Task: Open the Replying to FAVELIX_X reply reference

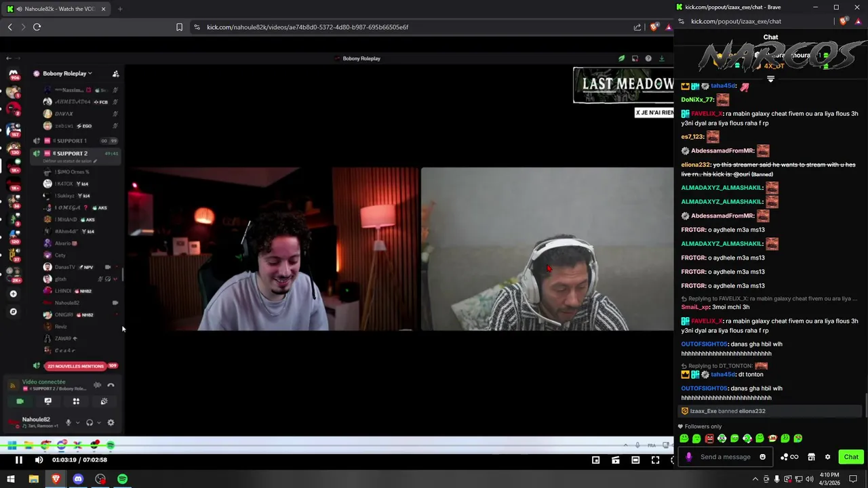Action: point(769,299)
